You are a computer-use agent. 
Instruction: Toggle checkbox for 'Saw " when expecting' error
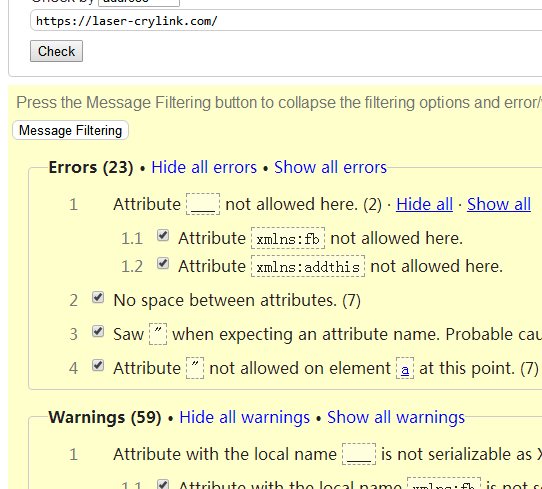[98, 331]
